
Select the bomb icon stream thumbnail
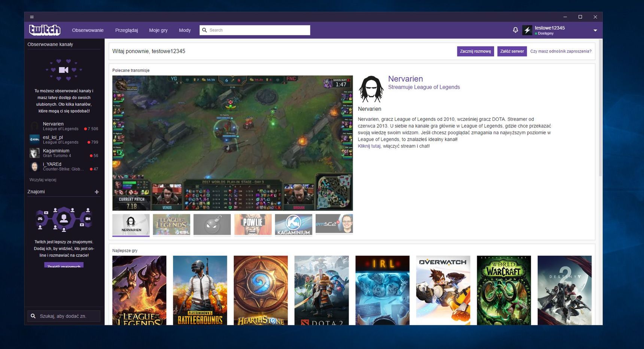coord(212,225)
